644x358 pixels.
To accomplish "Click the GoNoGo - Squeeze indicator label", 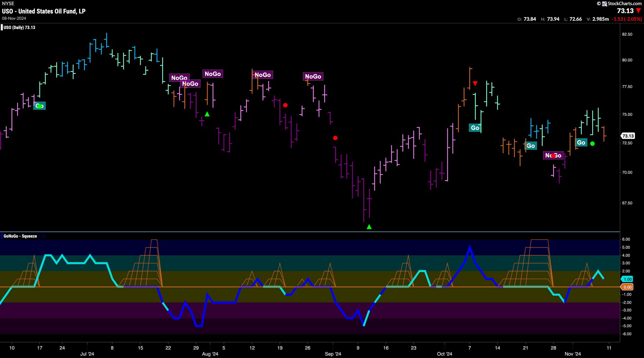I will pyautogui.click(x=20, y=236).
